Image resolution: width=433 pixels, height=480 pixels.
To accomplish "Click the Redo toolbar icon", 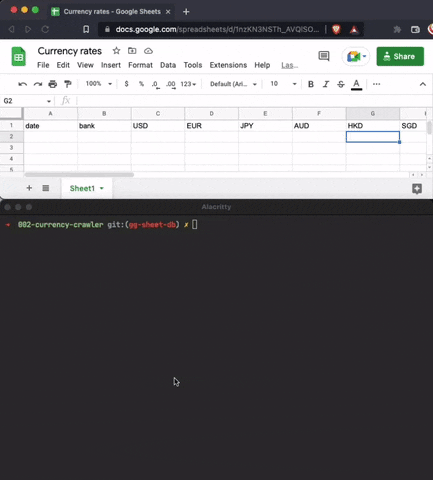I will (x=38, y=84).
